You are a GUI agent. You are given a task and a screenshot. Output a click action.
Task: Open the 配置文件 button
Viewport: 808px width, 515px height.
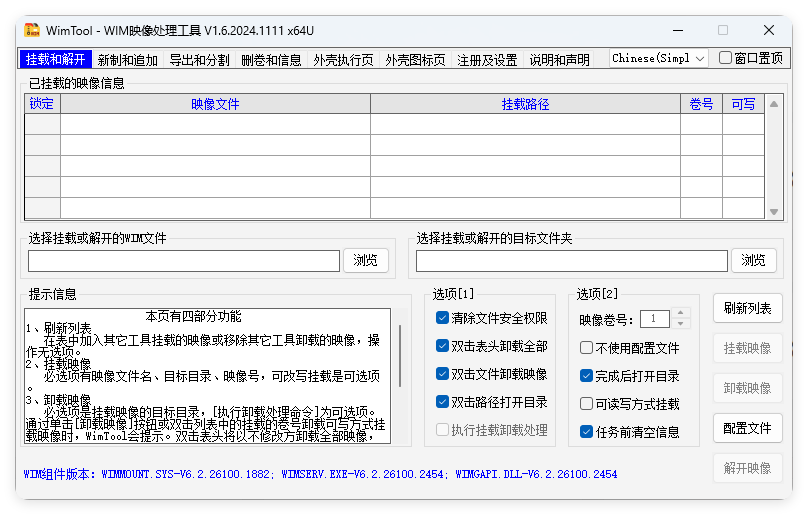click(747, 428)
